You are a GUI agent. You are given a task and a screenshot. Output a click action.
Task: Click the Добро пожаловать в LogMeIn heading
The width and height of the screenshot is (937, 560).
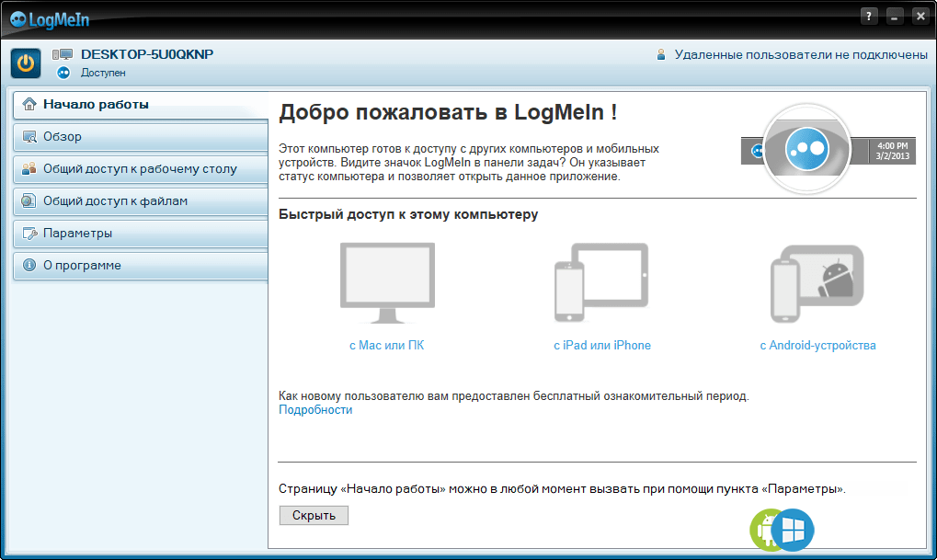(448, 112)
